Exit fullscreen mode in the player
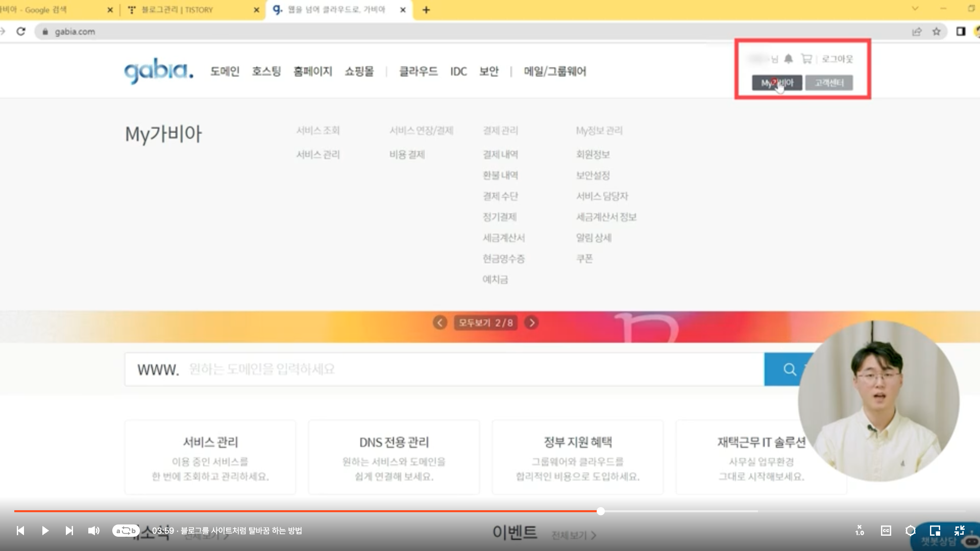Viewport: 980px width, 551px height. pos(959,531)
